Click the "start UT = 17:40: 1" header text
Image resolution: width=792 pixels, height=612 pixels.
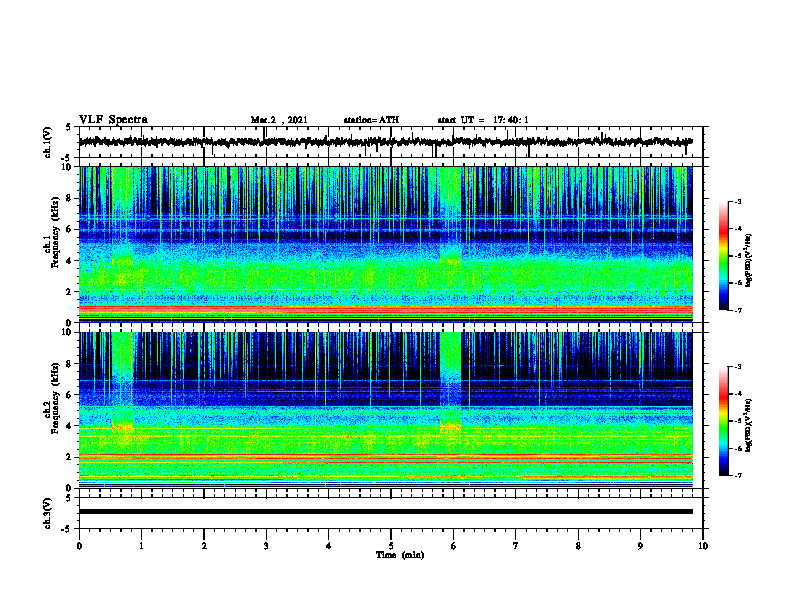tap(483, 120)
